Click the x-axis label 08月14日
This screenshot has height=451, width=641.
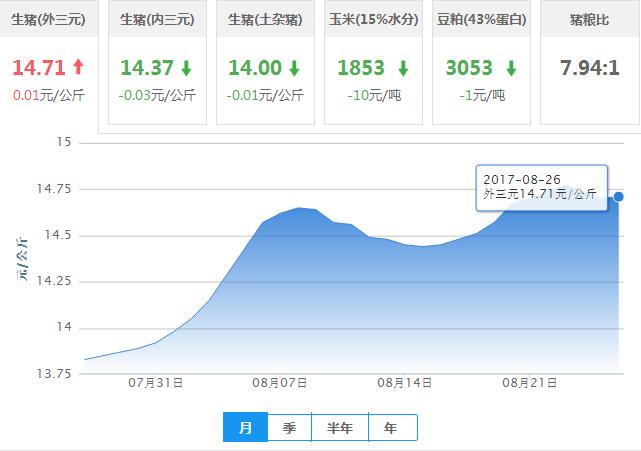(404, 383)
